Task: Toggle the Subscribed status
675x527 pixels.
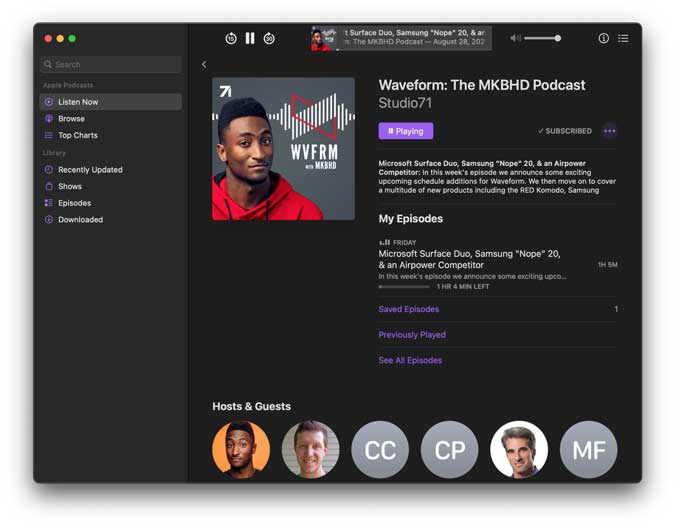Action: tap(564, 131)
